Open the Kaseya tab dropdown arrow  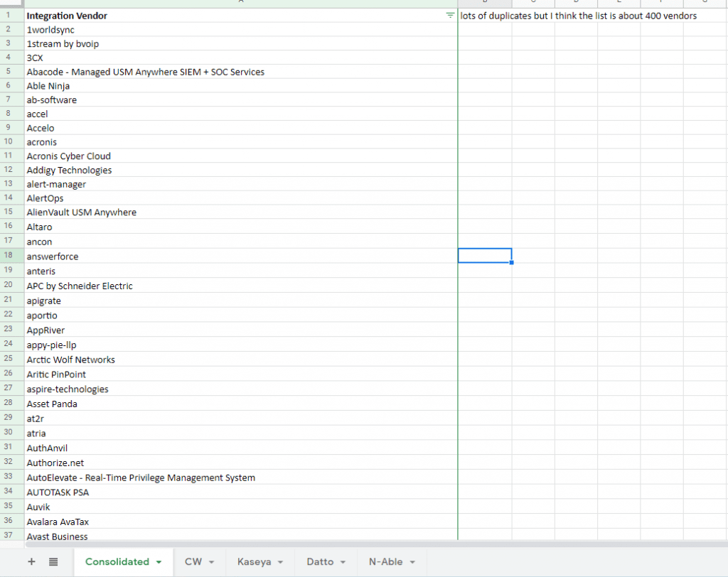(x=280, y=562)
